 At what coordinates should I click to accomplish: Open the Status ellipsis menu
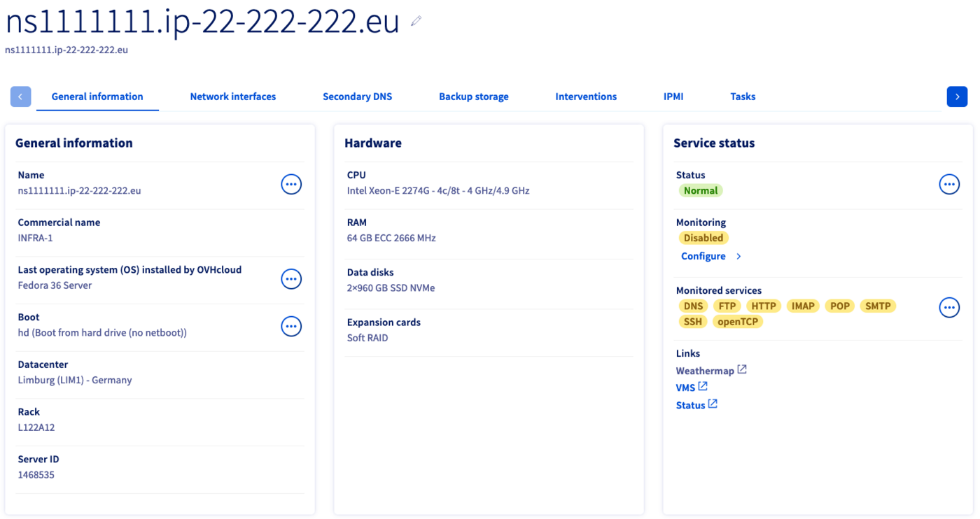pos(949,184)
